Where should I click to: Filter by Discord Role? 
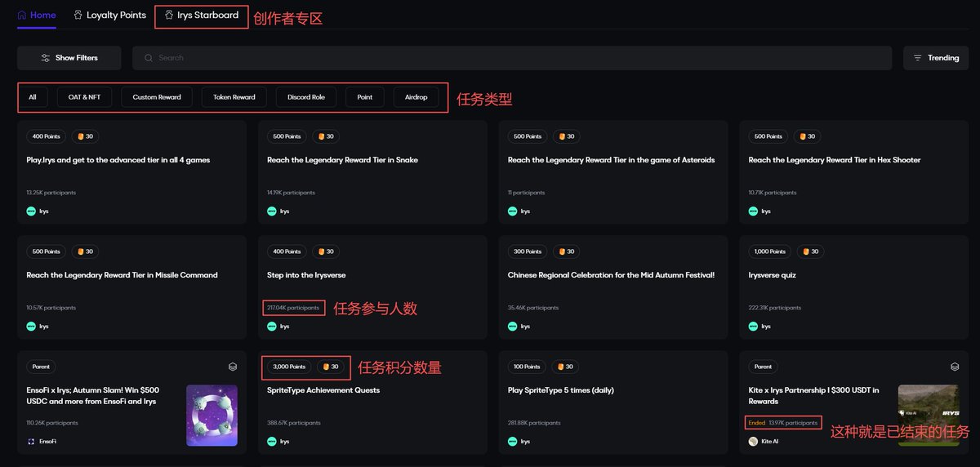click(306, 97)
